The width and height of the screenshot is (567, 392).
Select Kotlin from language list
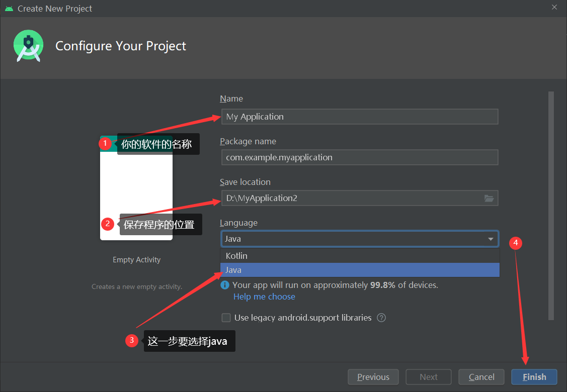point(360,256)
